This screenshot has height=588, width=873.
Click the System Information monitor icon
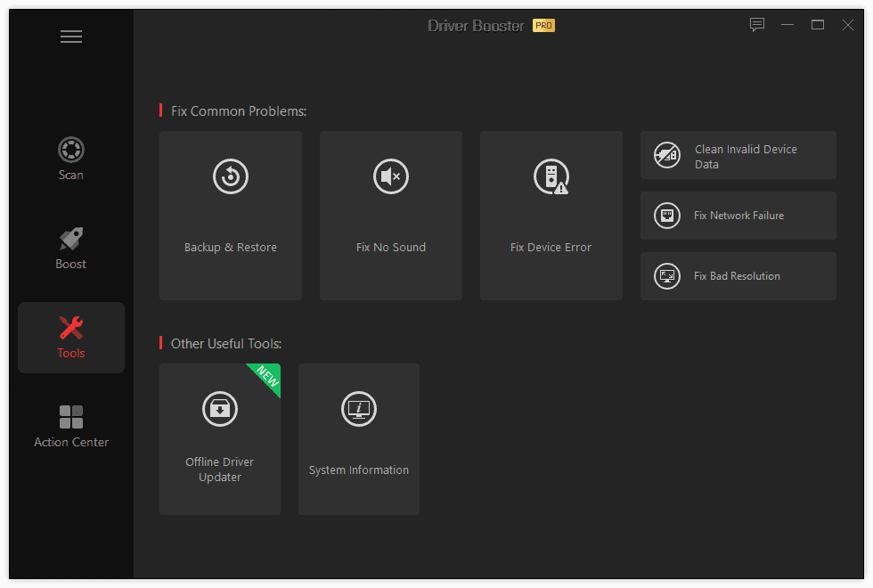[x=359, y=409]
